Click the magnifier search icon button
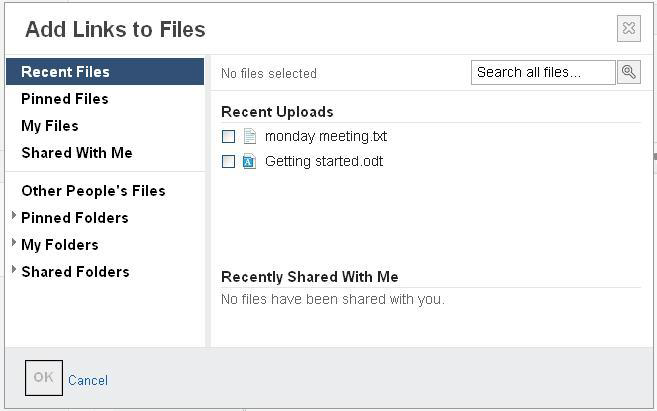Image resolution: width=657 pixels, height=411 pixels. [x=629, y=72]
